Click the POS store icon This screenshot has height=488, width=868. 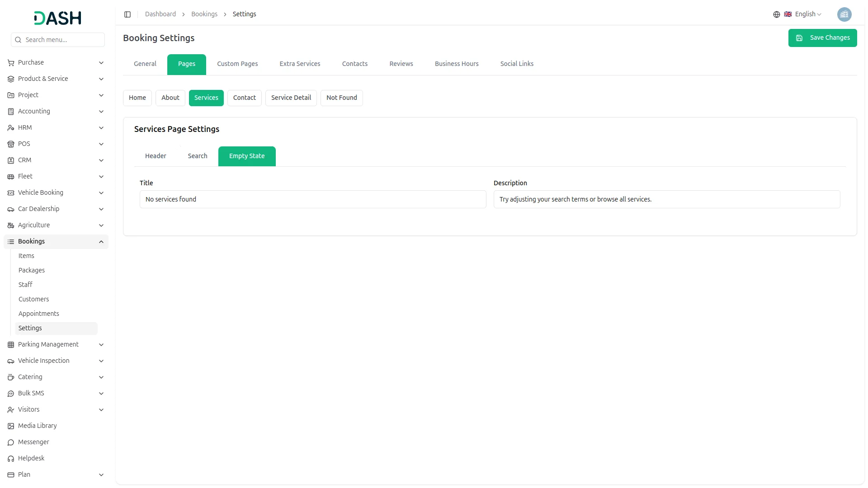click(11, 144)
